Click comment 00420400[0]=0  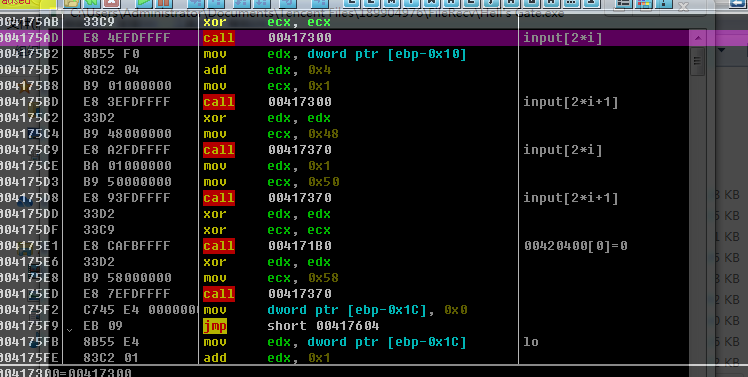pyautogui.click(x=576, y=246)
